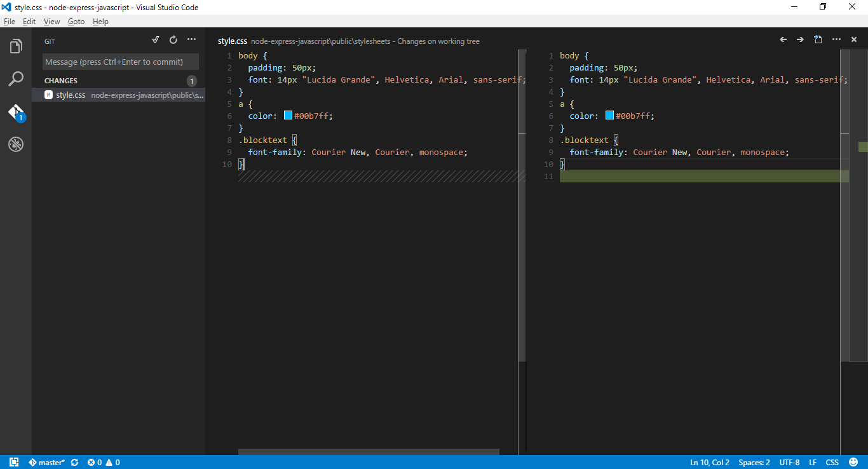Image resolution: width=868 pixels, height=469 pixels.
Task: Open the Explorer view in activity bar
Action: point(16,46)
